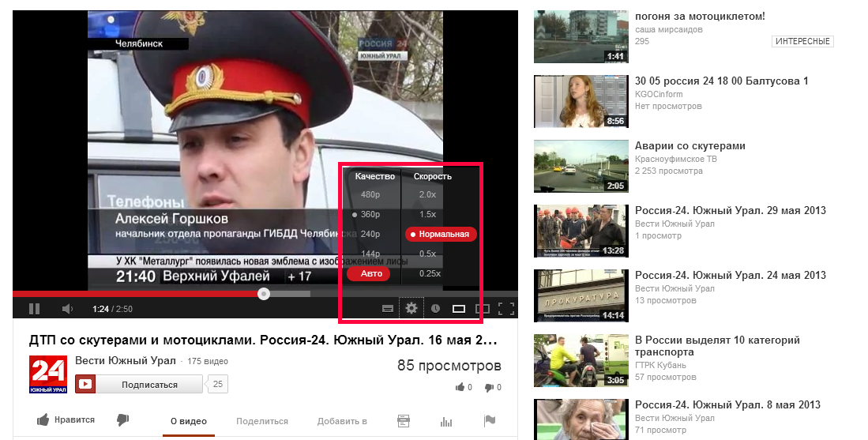
Task: Pause the video playback
Action: (x=34, y=309)
